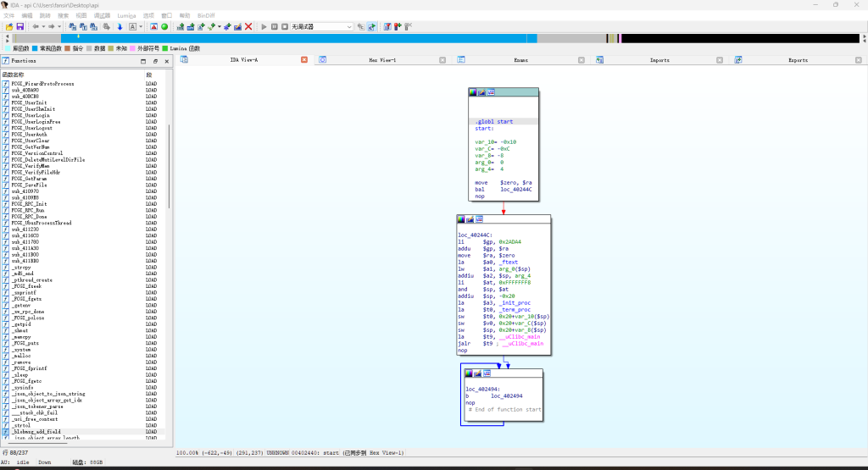868x470 pixels.
Task: Click the group icon in the loc_402494 node header
Action: [487, 373]
